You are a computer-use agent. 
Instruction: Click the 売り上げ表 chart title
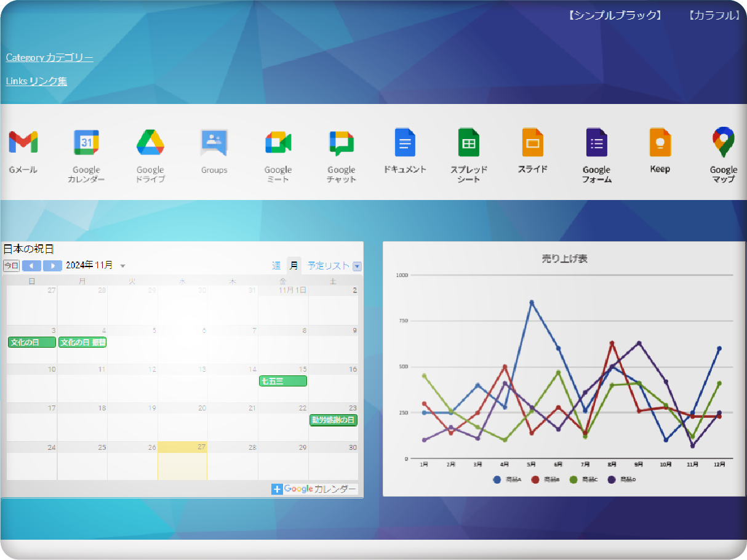[x=564, y=258]
